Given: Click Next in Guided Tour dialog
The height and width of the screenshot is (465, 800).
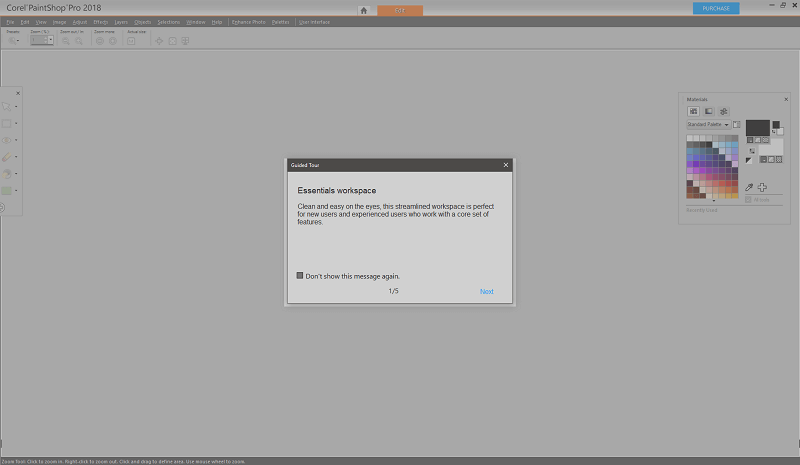Looking at the screenshot, I should (487, 291).
